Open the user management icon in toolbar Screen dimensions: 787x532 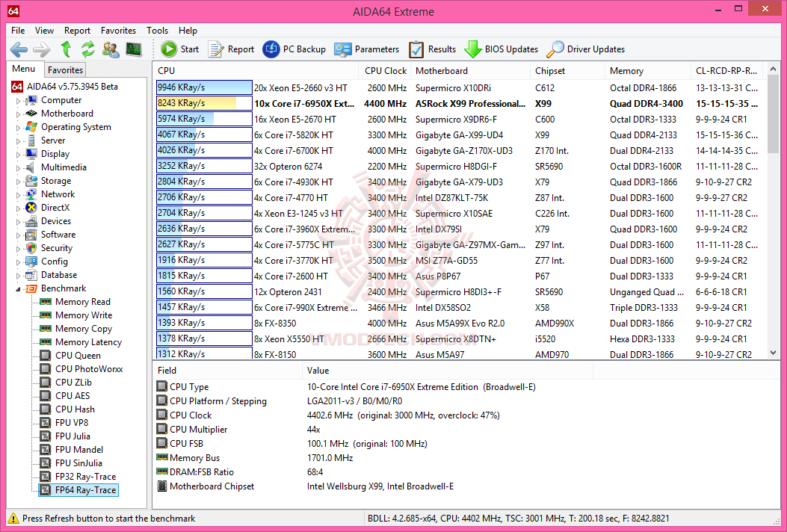pyautogui.click(x=111, y=49)
